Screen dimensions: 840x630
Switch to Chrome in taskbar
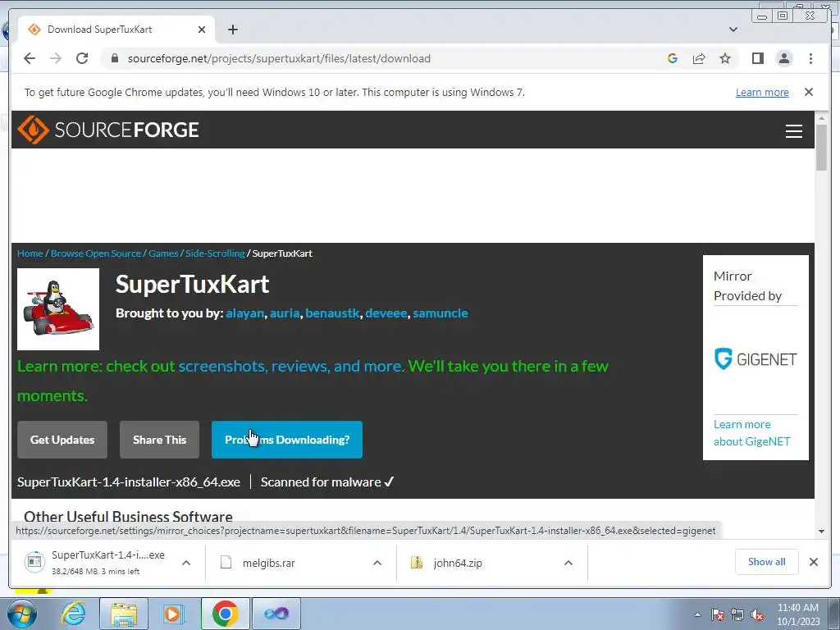[225, 614]
